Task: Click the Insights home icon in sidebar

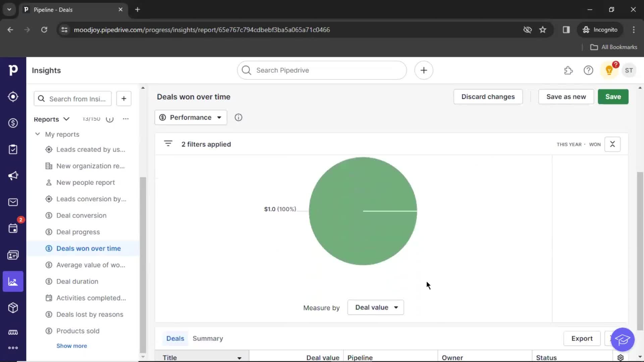Action: tap(13, 282)
